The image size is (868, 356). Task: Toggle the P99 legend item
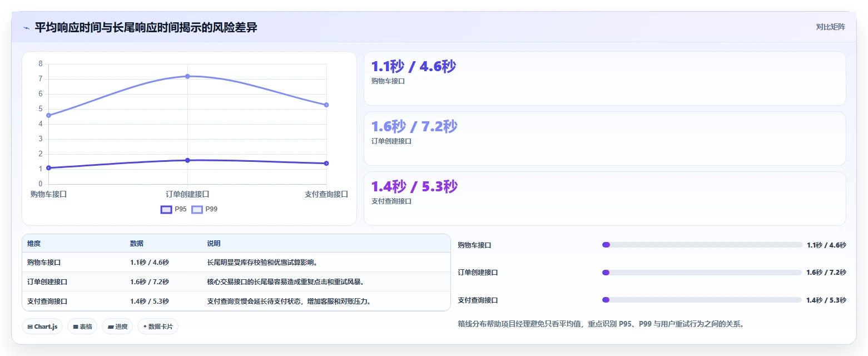click(205, 209)
